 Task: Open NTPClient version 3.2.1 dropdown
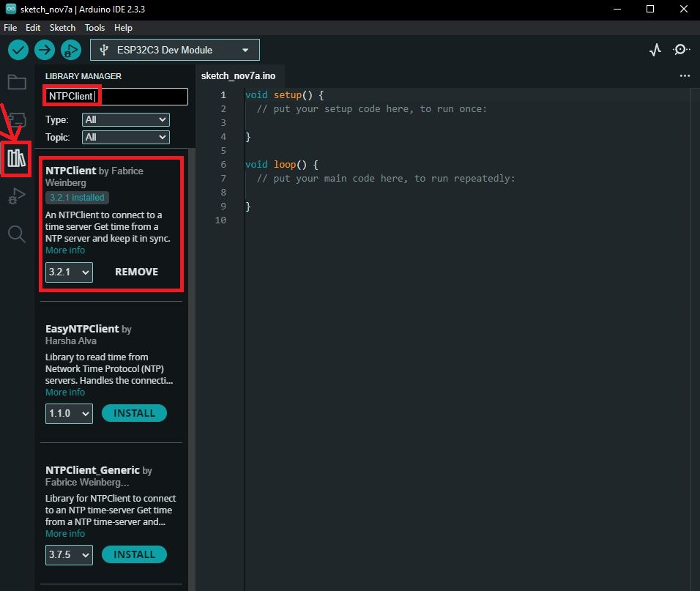click(x=69, y=272)
